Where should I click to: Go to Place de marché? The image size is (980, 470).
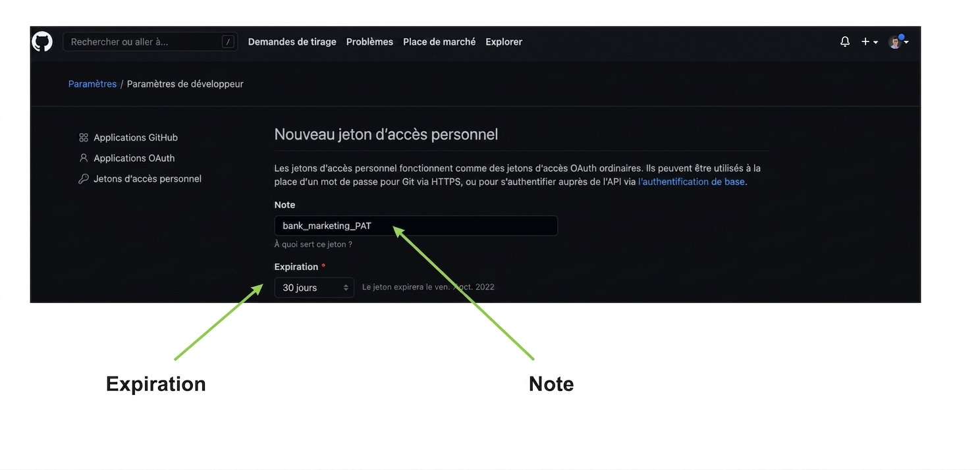pyautogui.click(x=439, y=41)
